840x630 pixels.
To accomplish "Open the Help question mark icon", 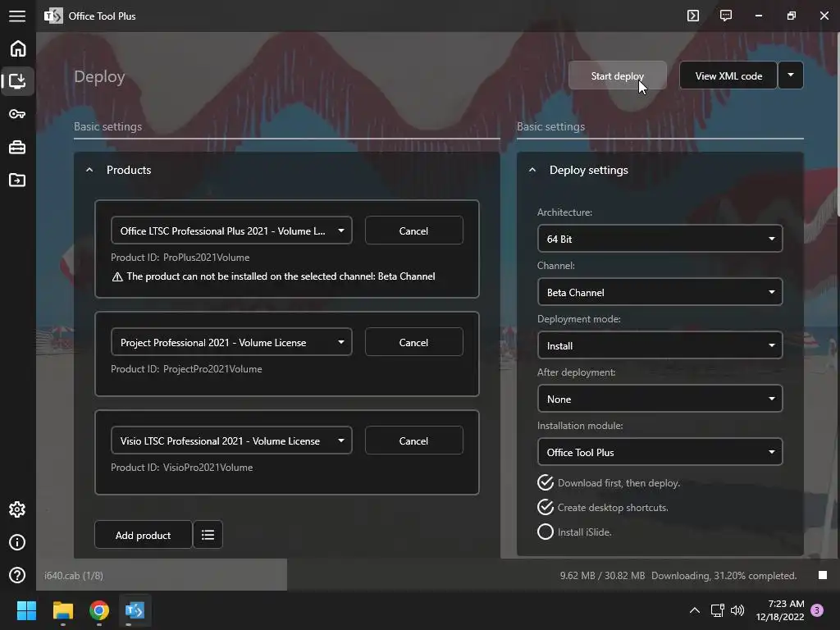I will [17, 575].
